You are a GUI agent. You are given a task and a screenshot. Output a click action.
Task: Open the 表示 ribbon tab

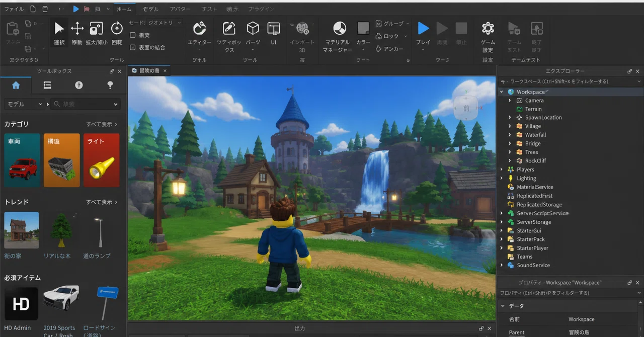(232, 9)
